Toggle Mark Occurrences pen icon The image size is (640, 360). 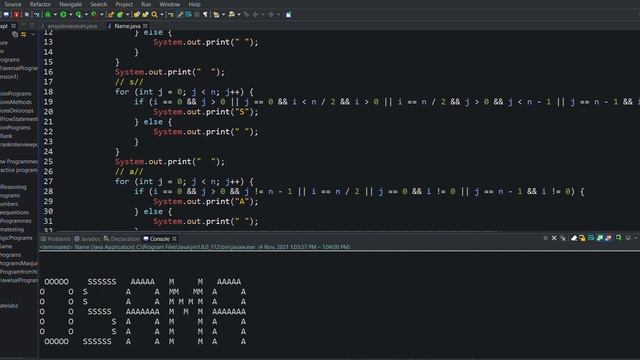[180, 14]
